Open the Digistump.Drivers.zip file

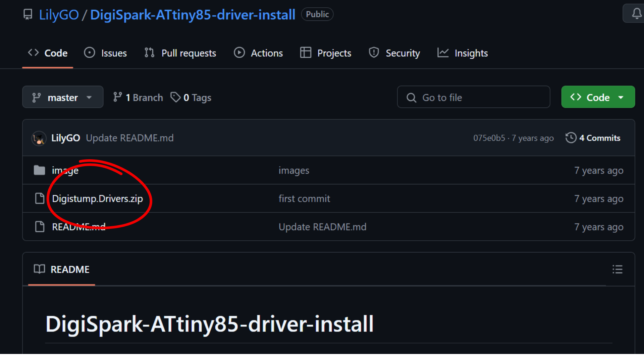tap(97, 199)
